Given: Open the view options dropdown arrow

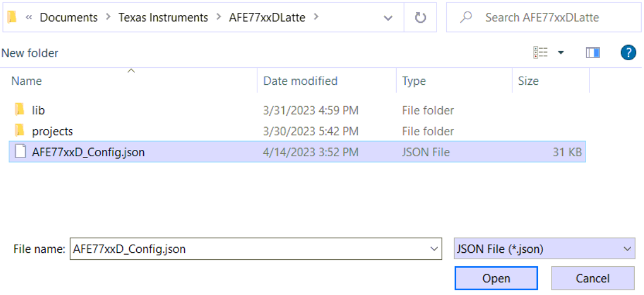Looking at the screenshot, I should point(561,53).
